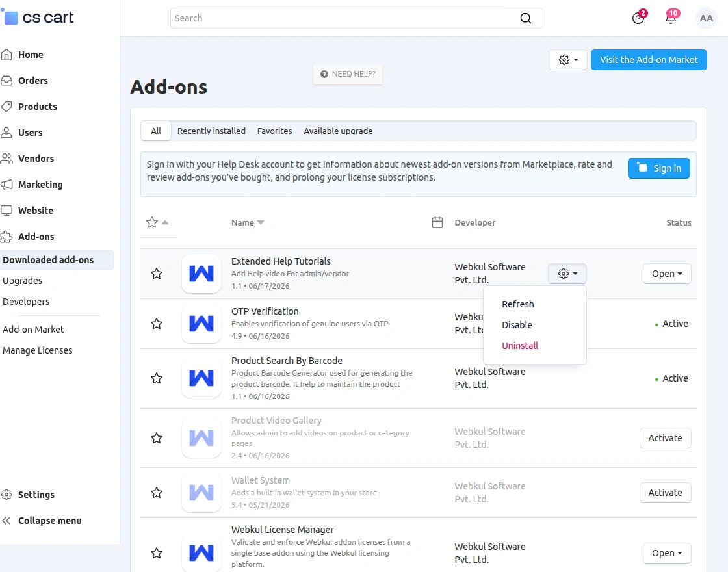Switch to the Favorites tab
Viewport: 728px width, 572px height.
click(275, 131)
